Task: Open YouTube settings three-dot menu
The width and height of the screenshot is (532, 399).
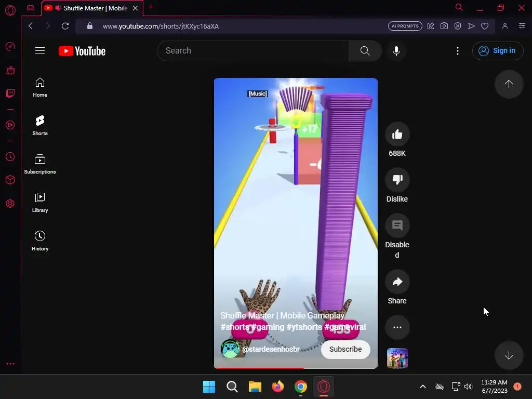Action: pos(458,51)
